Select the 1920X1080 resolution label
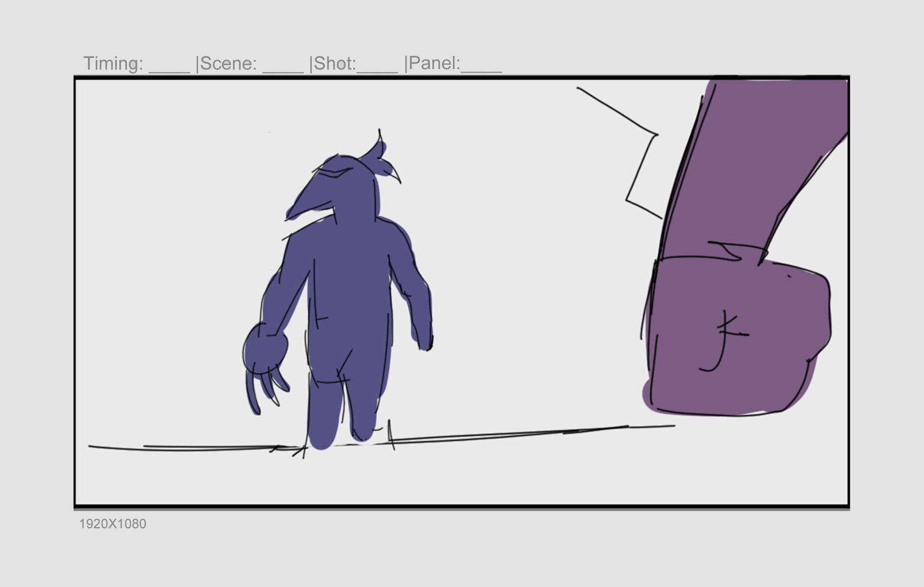The width and height of the screenshot is (924, 587). pyautogui.click(x=113, y=524)
